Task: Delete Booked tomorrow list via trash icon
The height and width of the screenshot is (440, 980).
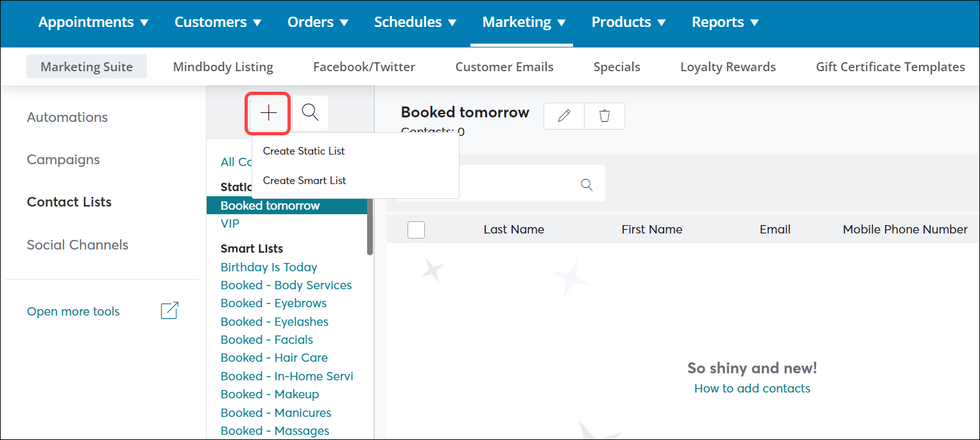Action: click(605, 116)
